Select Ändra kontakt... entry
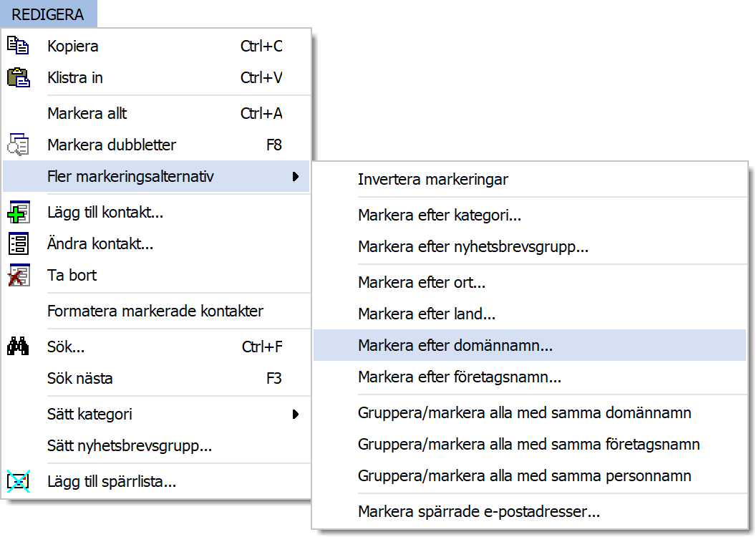Viewport: 756px width, 537px height. (x=156, y=244)
